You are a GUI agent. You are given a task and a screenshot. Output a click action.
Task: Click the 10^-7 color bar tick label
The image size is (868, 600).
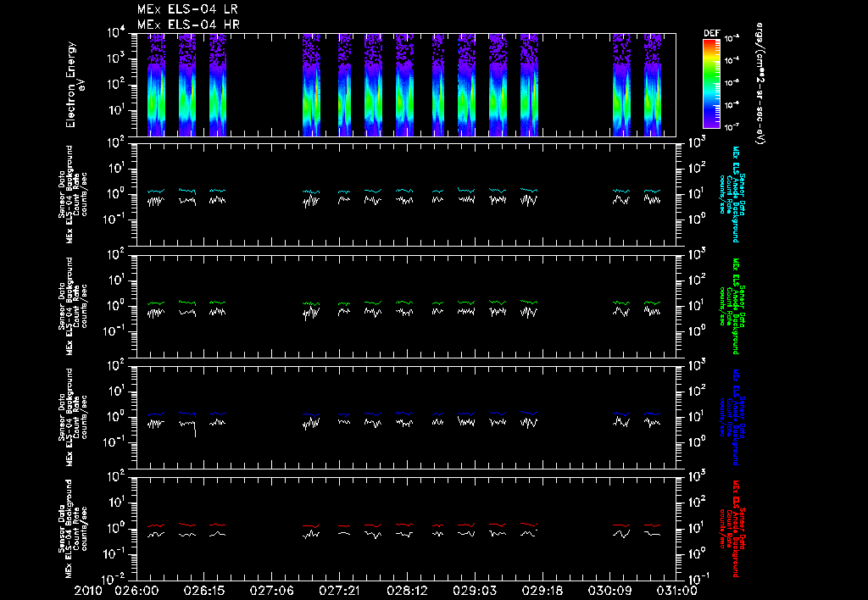[732, 127]
